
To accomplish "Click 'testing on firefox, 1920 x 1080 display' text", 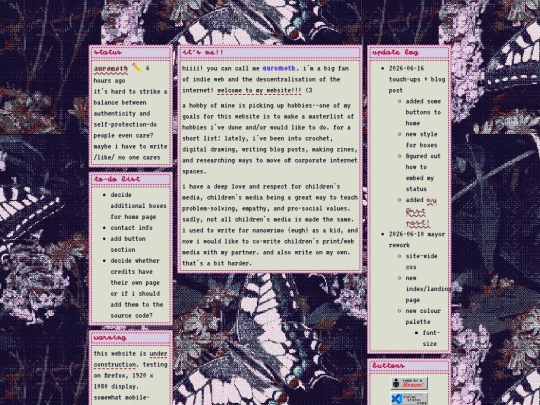I will (130, 375).
